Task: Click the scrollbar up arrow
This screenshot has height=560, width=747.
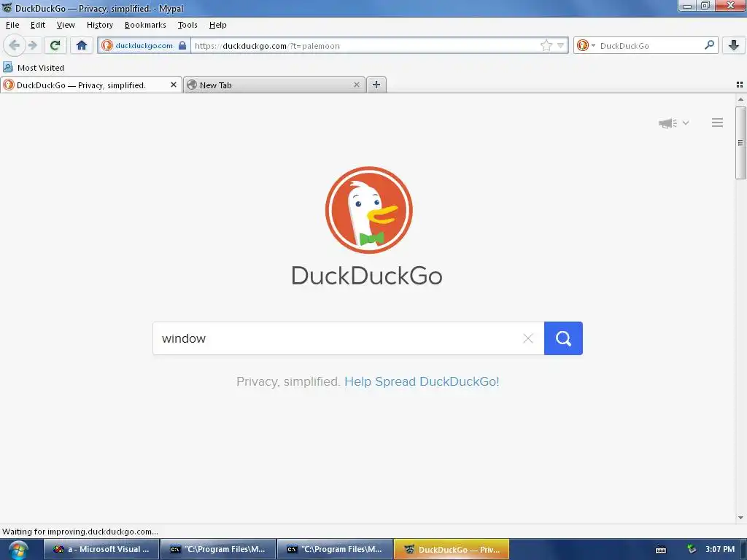Action: pyautogui.click(x=740, y=99)
